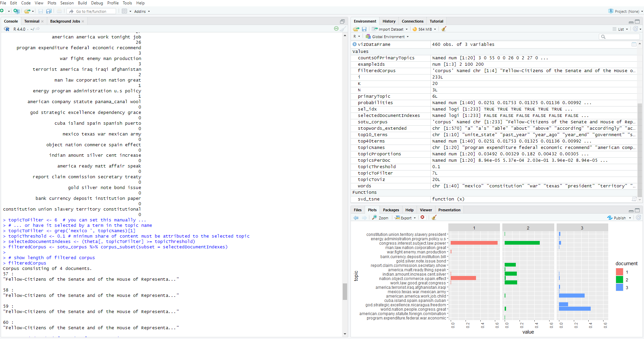Click the Save all documents icon
Image resolution: width=644 pixels, height=339 pixels.
tap(49, 11)
